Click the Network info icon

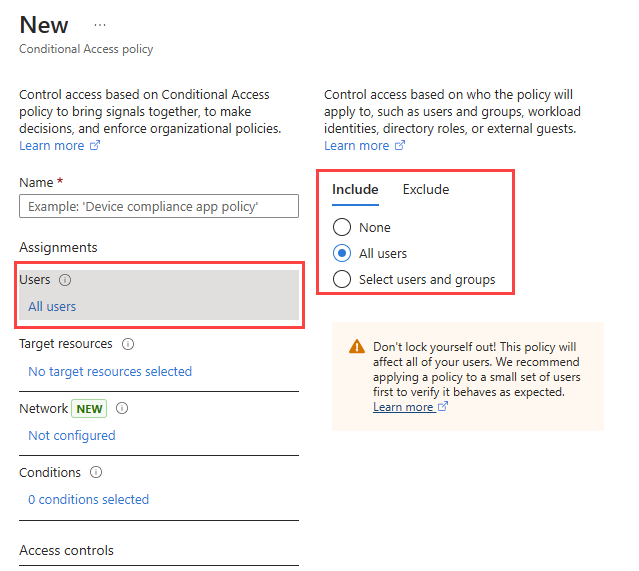tap(122, 408)
